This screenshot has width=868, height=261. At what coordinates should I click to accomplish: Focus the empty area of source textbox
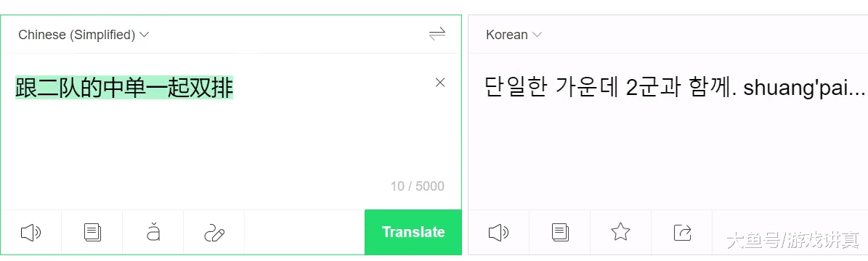tap(222, 144)
